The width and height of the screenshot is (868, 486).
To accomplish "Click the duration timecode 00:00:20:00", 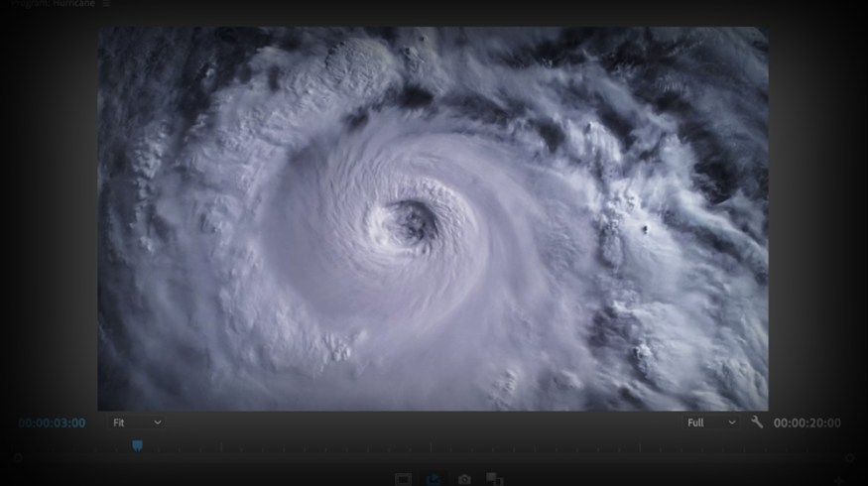I will click(x=806, y=423).
